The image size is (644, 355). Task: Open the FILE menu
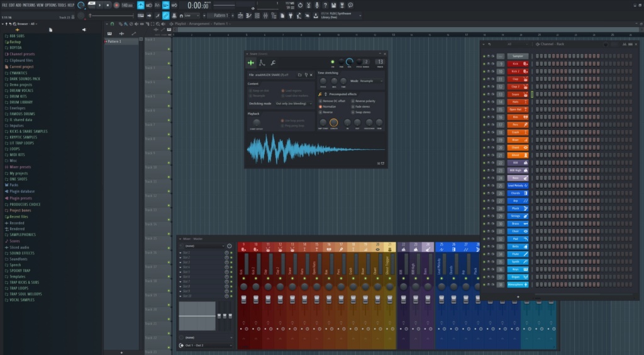tap(5, 5)
